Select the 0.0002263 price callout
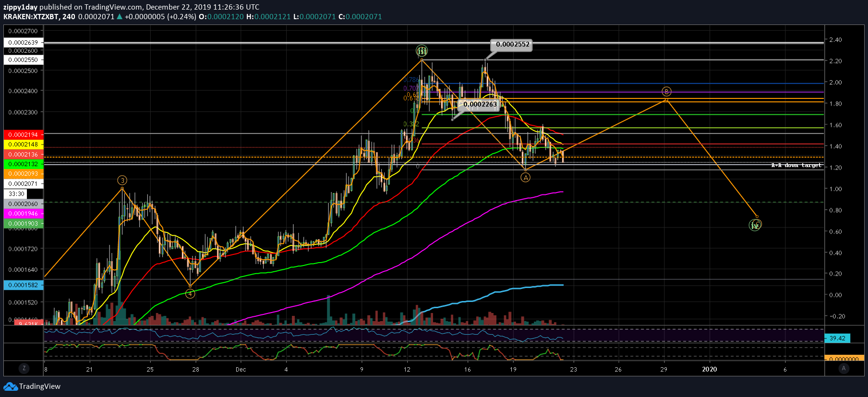The width and height of the screenshot is (868, 397). pyautogui.click(x=480, y=104)
